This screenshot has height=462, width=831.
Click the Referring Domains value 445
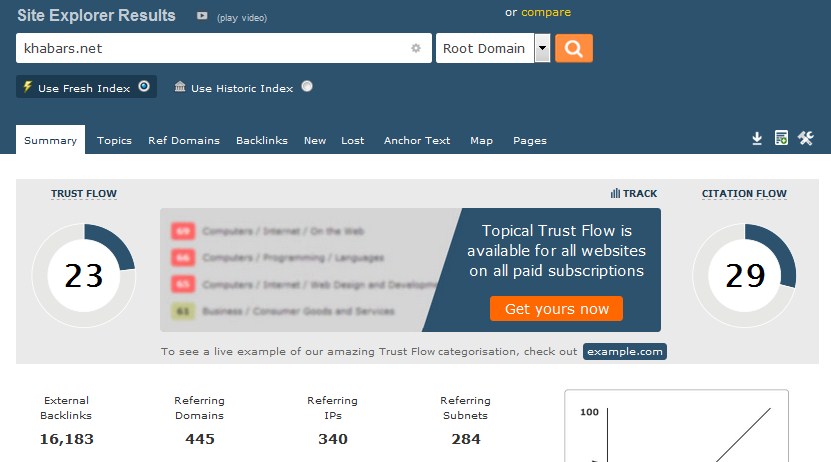click(200, 439)
